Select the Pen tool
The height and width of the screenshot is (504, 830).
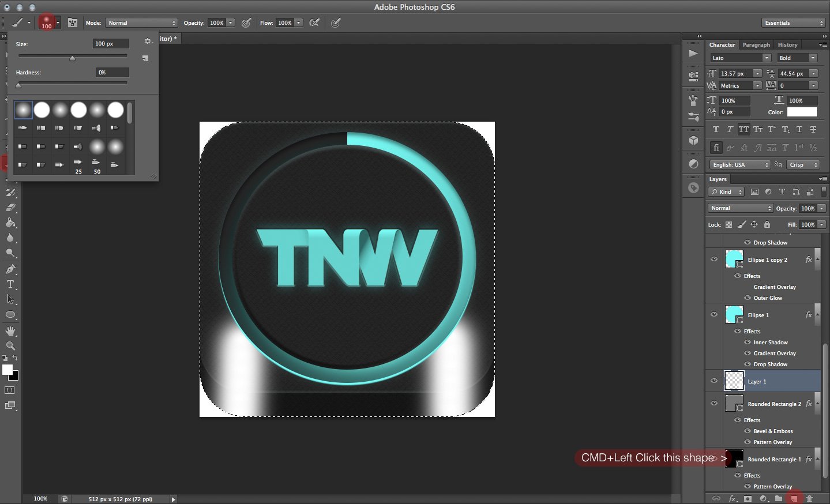(x=10, y=269)
